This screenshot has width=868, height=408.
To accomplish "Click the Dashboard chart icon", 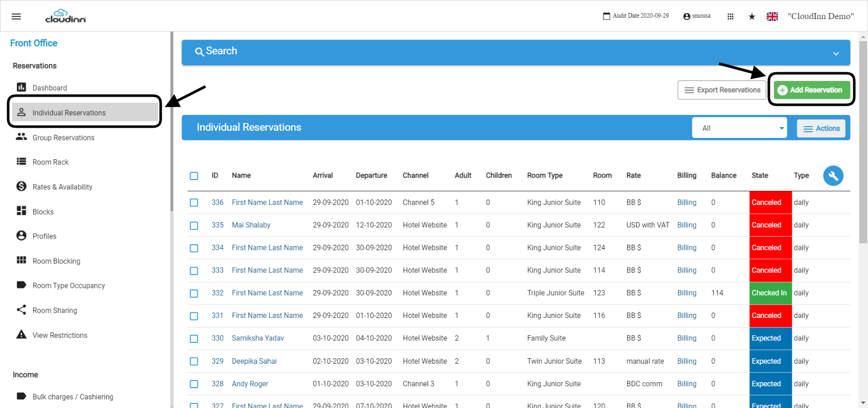I will click(x=21, y=87).
